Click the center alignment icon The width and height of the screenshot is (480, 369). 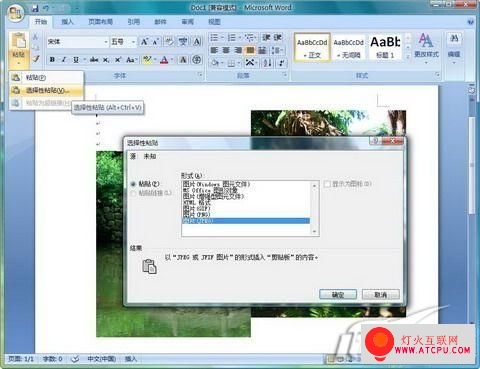tap(226, 50)
